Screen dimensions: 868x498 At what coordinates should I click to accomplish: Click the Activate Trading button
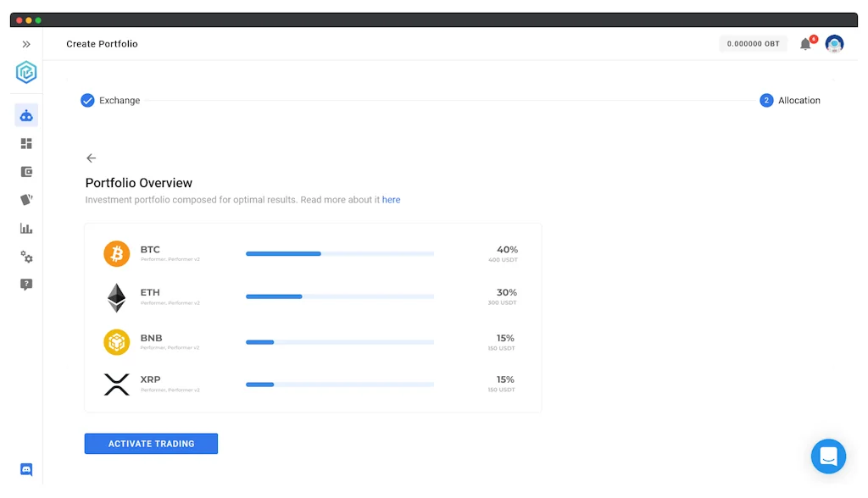(151, 444)
